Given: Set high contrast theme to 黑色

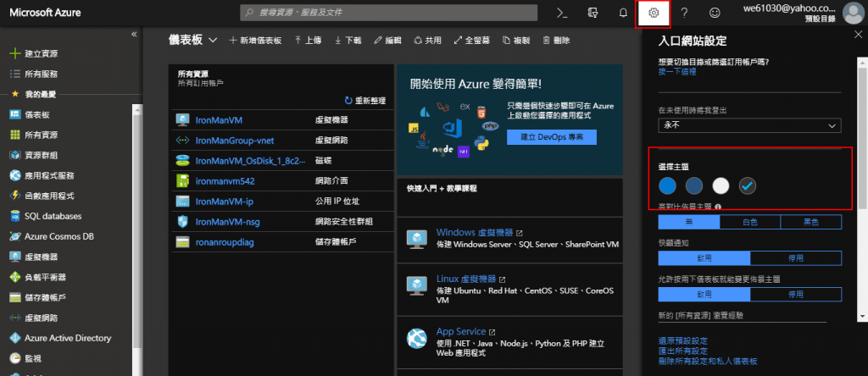Looking at the screenshot, I should (811, 222).
